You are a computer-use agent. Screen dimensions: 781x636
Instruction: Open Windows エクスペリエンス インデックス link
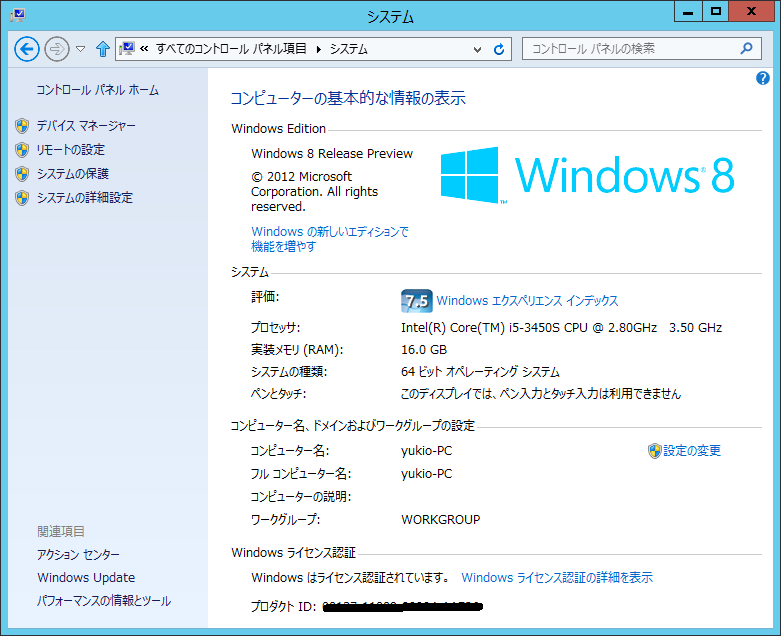[x=527, y=301]
